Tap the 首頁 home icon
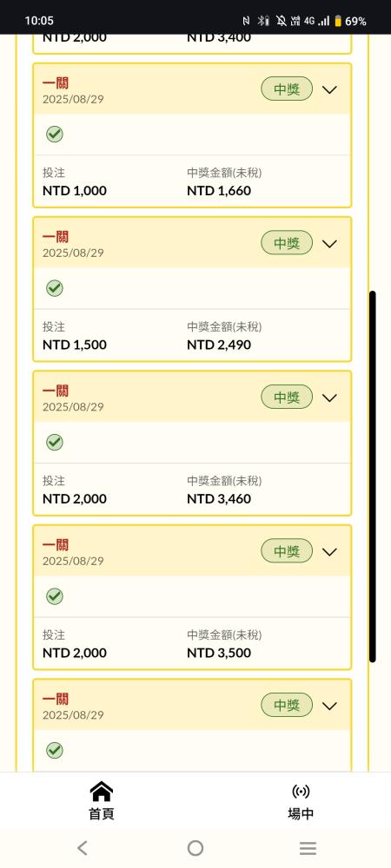Viewport: 391px width, 868px height. tap(102, 791)
